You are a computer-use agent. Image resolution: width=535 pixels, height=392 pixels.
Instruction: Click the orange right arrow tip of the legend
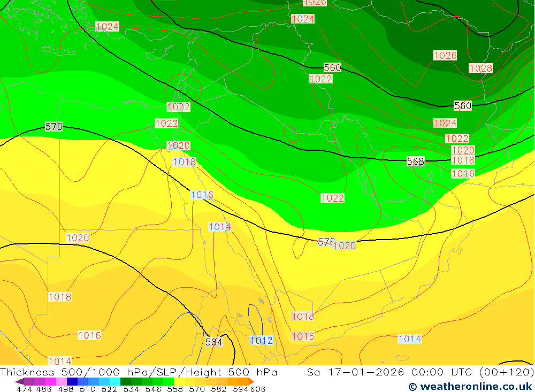(251, 381)
